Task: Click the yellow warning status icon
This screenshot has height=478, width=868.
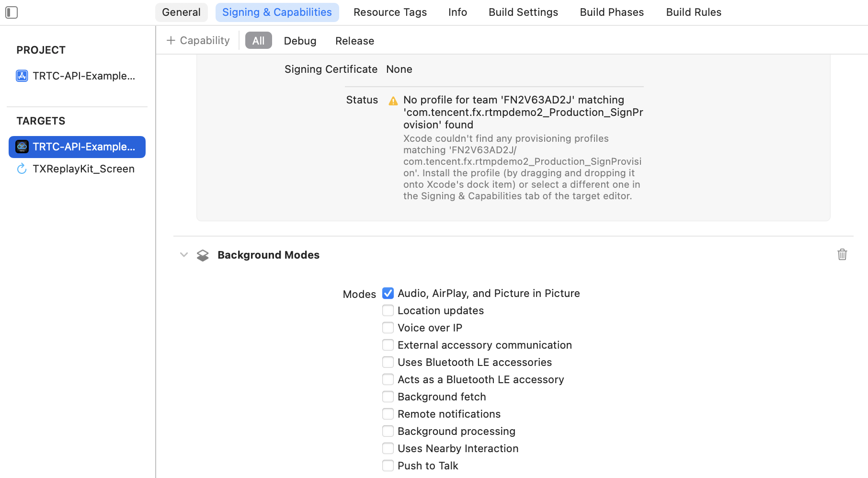Action: click(393, 101)
